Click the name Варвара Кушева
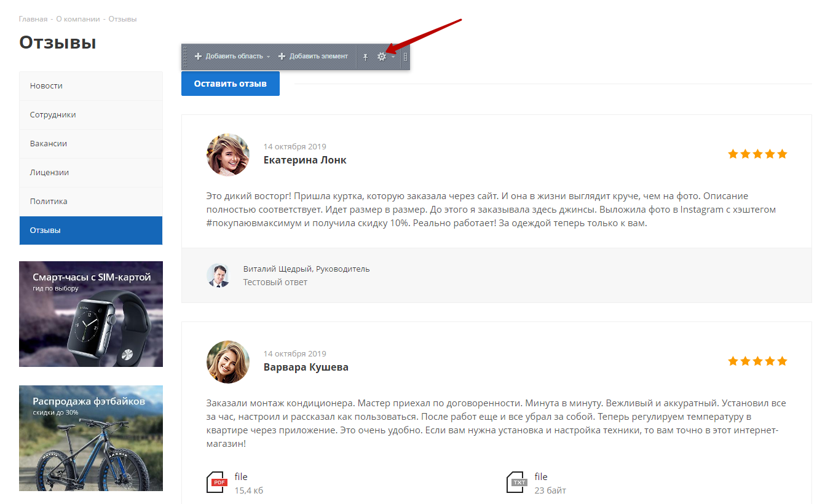825x504 pixels. click(306, 368)
